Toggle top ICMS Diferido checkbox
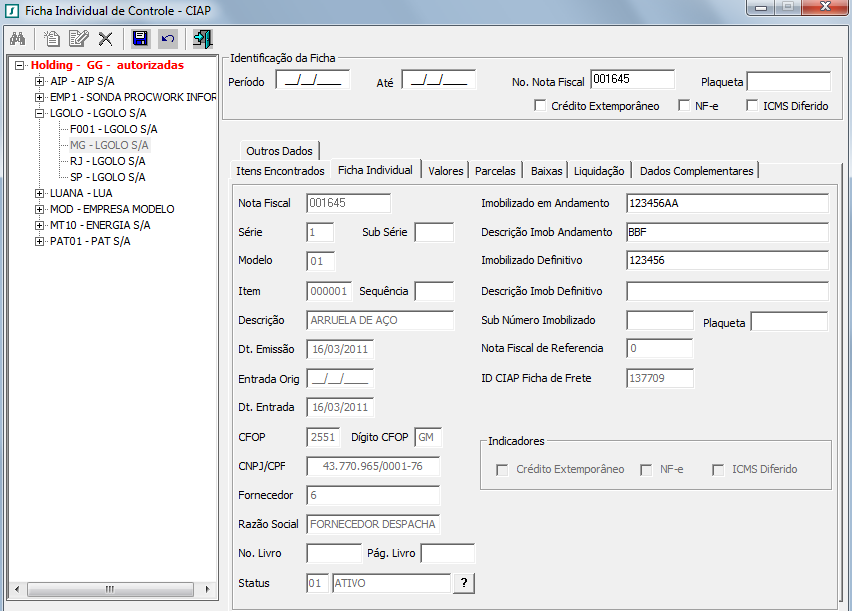 pyautogui.click(x=752, y=106)
